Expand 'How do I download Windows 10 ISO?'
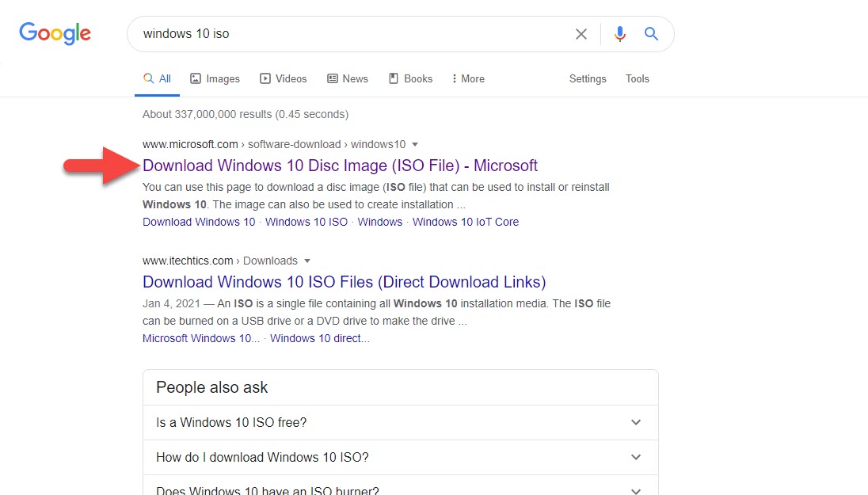 click(x=400, y=457)
